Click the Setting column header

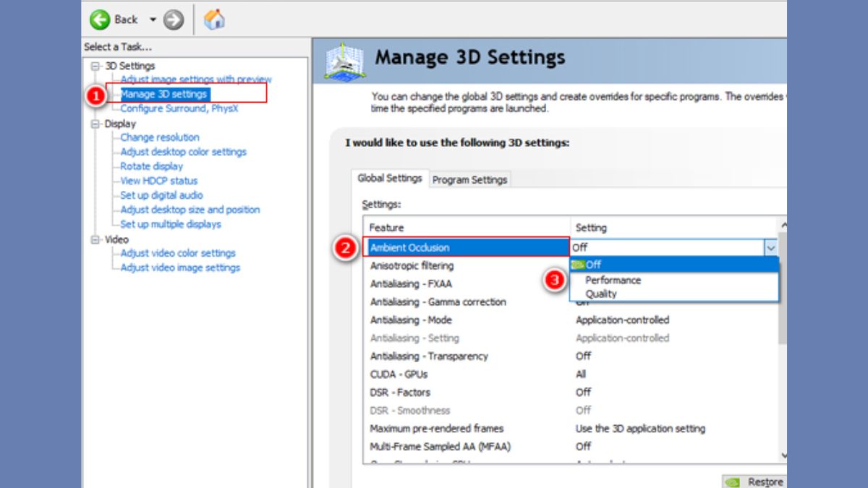[x=673, y=228]
